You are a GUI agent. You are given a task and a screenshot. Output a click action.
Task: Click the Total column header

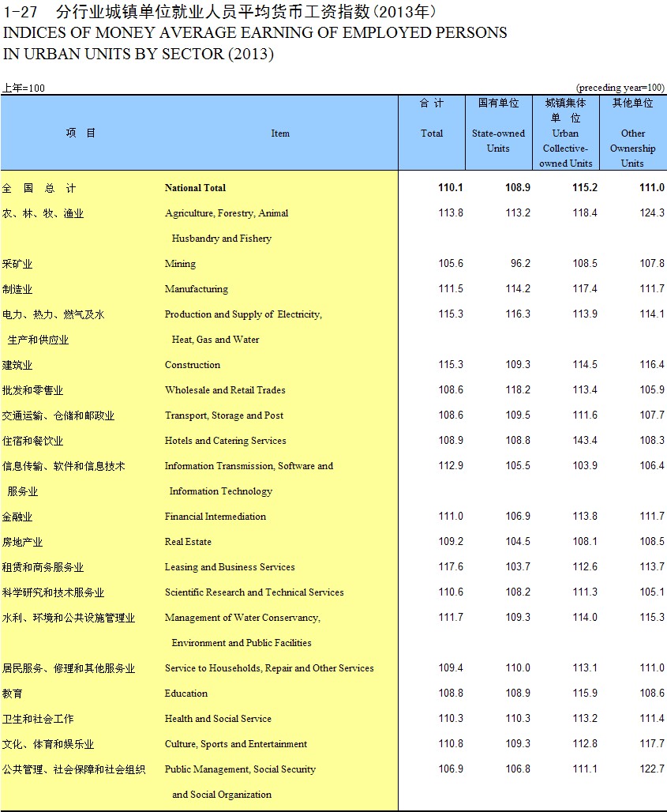click(x=432, y=133)
